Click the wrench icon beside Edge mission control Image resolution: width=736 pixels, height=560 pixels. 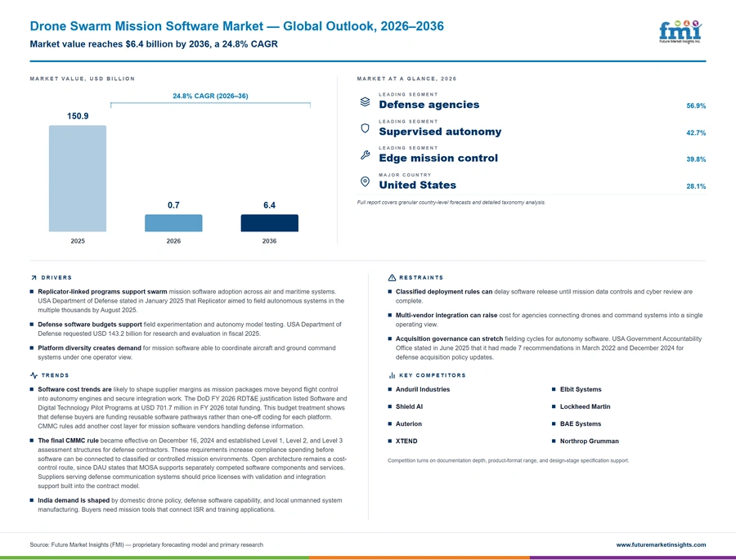[365, 155]
